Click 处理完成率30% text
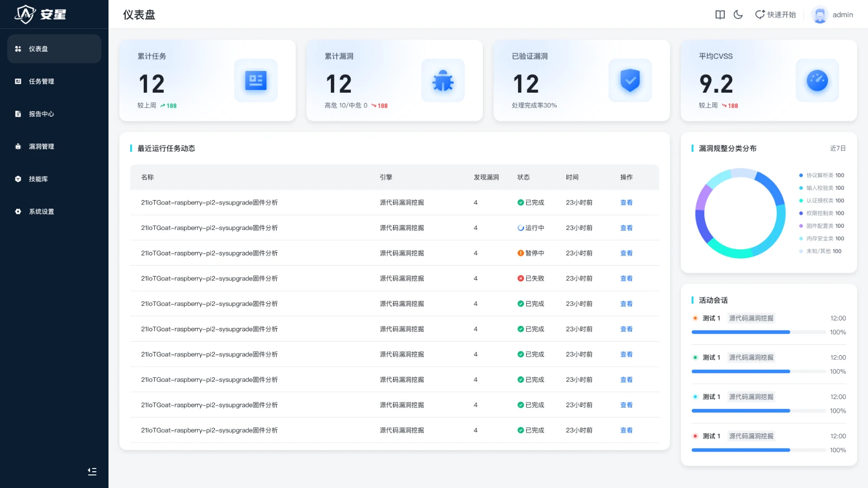Image resolution: width=868 pixels, height=488 pixels. (x=534, y=105)
